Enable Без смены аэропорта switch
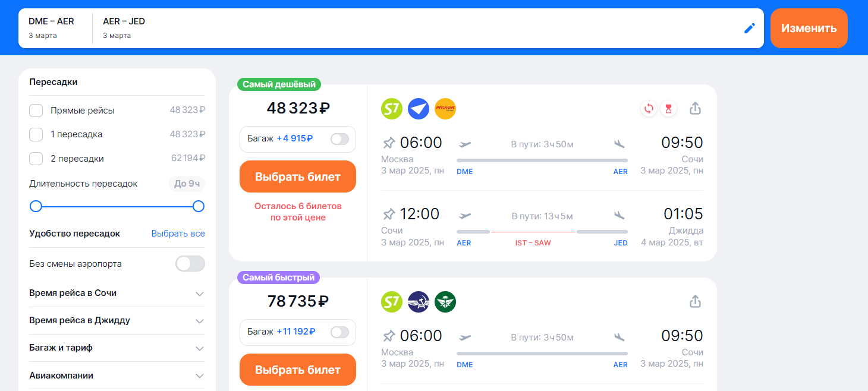The width and height of the screenshot is (868, 391). coord(190,264)
